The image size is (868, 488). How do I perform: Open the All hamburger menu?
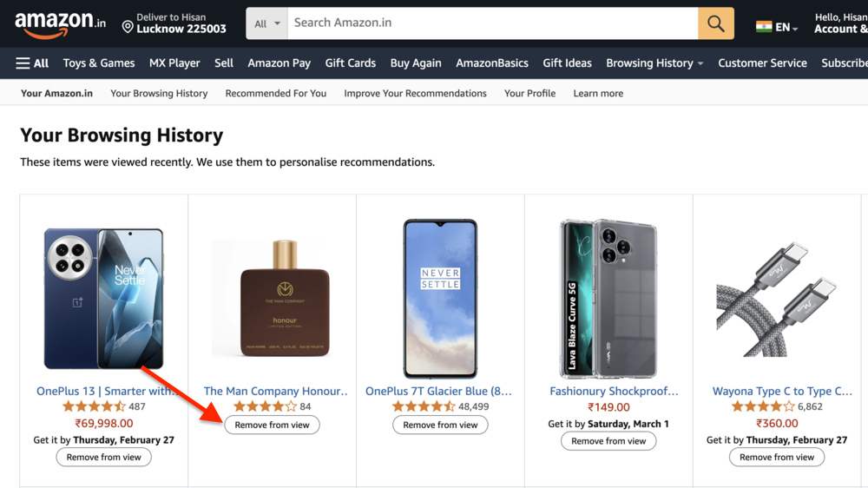click(32, 63)
